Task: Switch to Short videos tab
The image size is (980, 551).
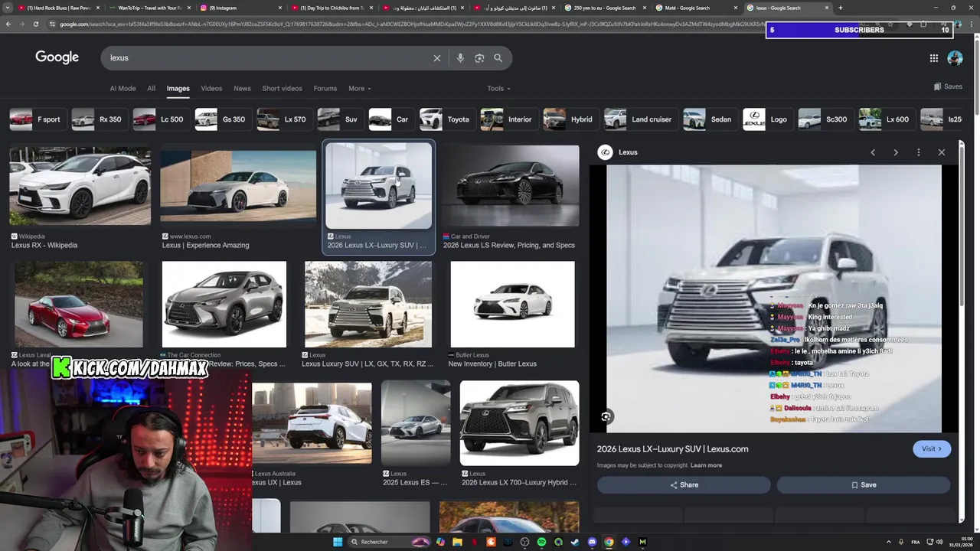Action: coord(283,89)
